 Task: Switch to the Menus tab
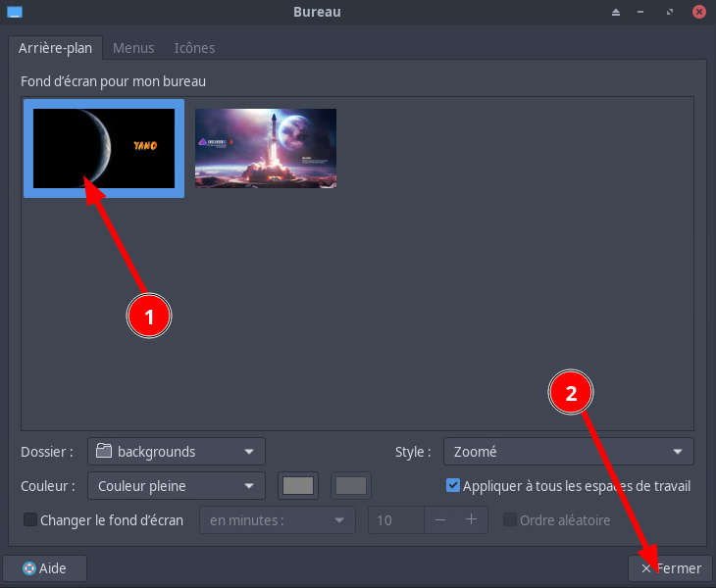click(132, 48)
